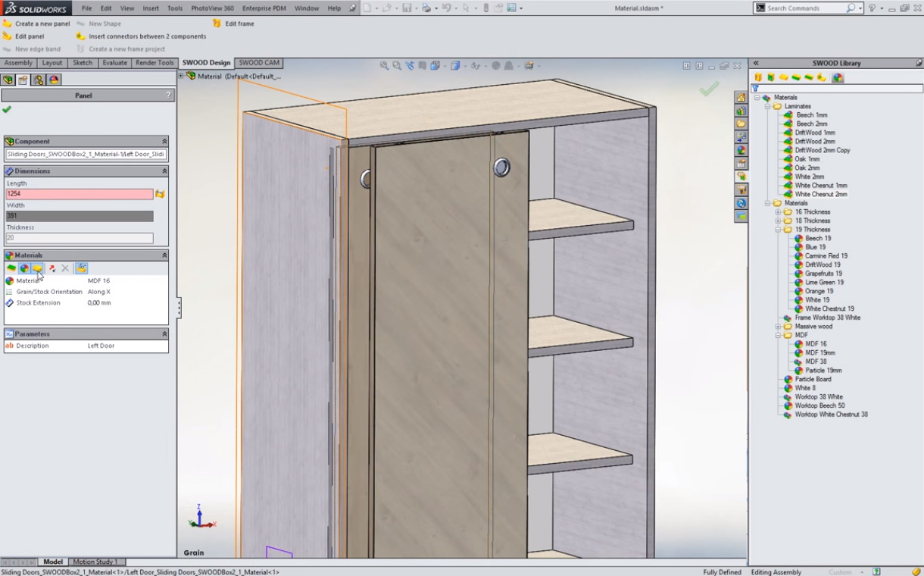Expand the Massive wood folder

tap(778, 327)
